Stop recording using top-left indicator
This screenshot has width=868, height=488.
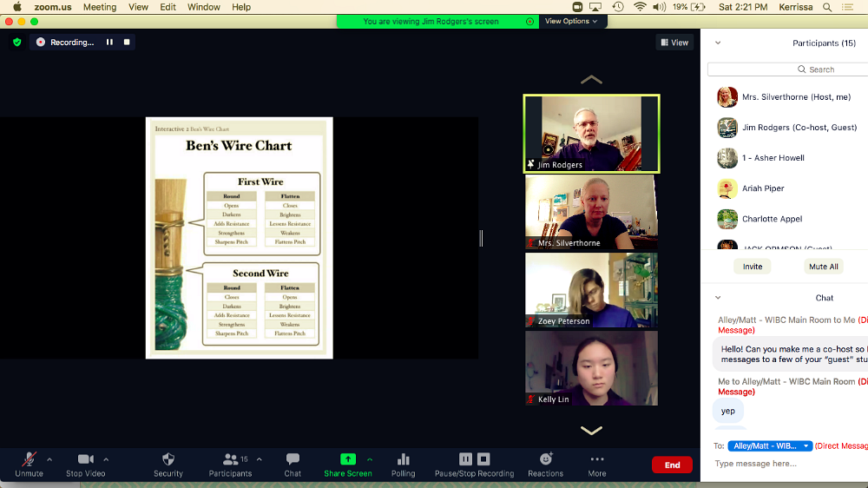point(127,42)
